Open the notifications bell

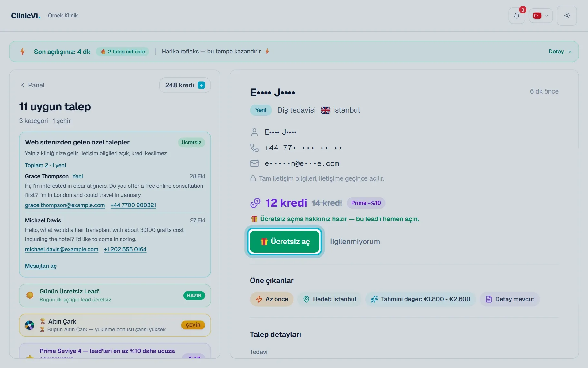tap(517, 16)
